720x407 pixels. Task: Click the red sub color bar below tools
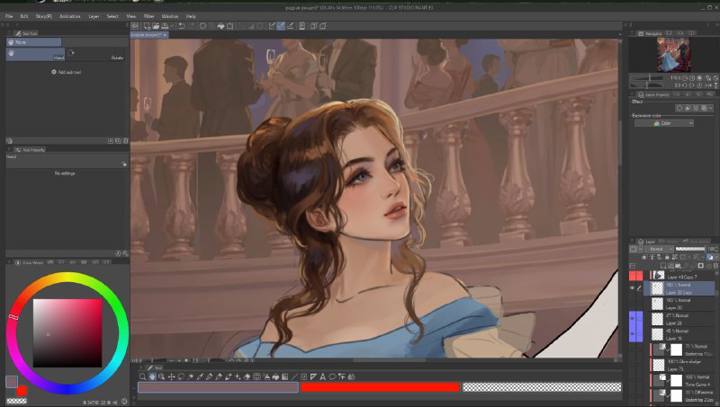point(380,388)
